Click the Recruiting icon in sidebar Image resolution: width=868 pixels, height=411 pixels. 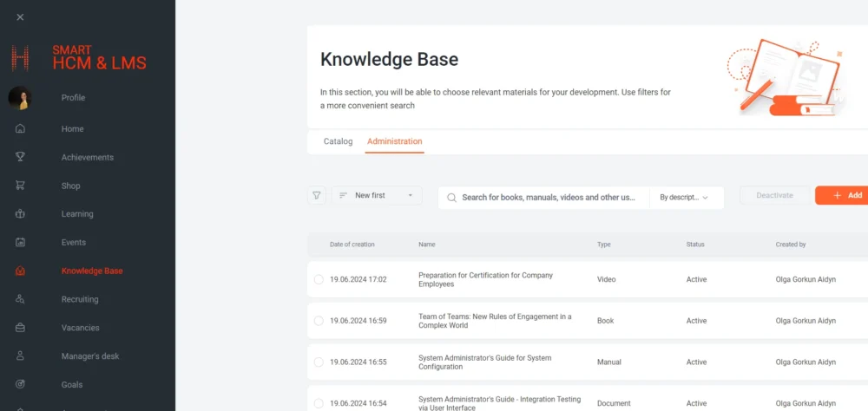[x=20, y=299]
